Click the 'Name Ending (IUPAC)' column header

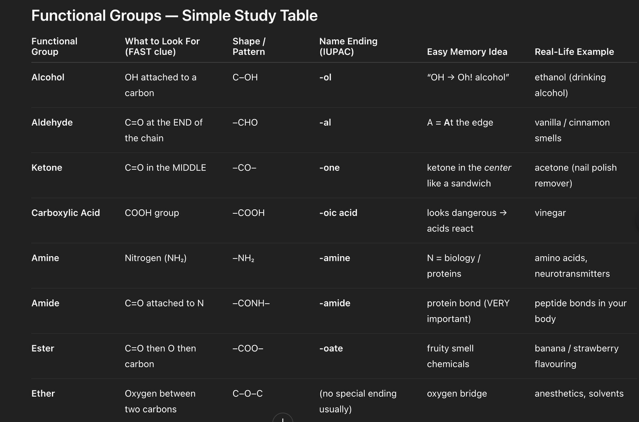point(348,46)
